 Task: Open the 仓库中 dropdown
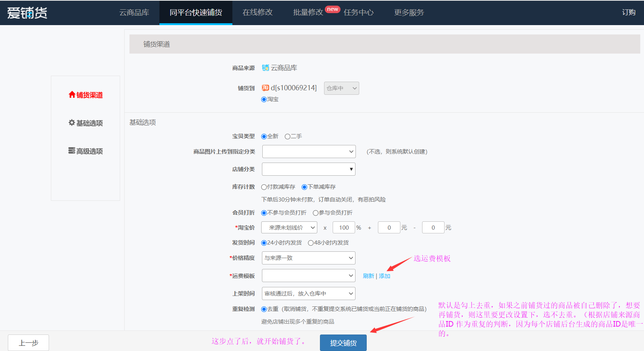[x=342, y=88]
